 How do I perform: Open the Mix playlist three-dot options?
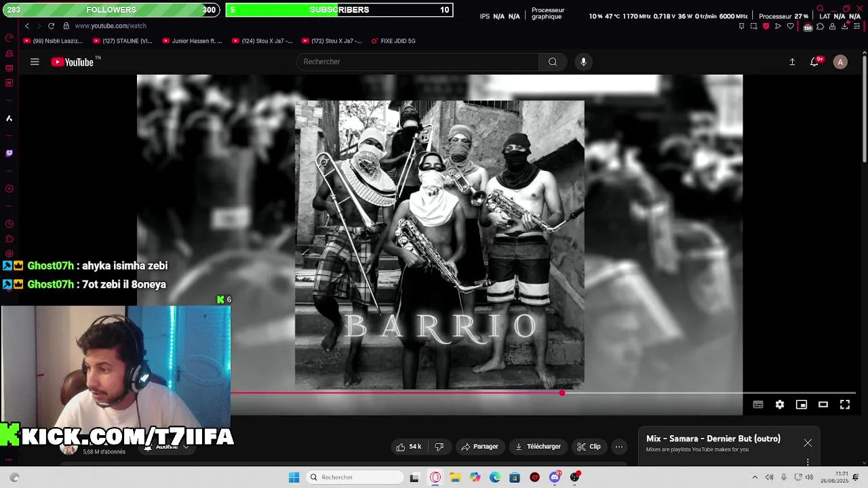808,462
